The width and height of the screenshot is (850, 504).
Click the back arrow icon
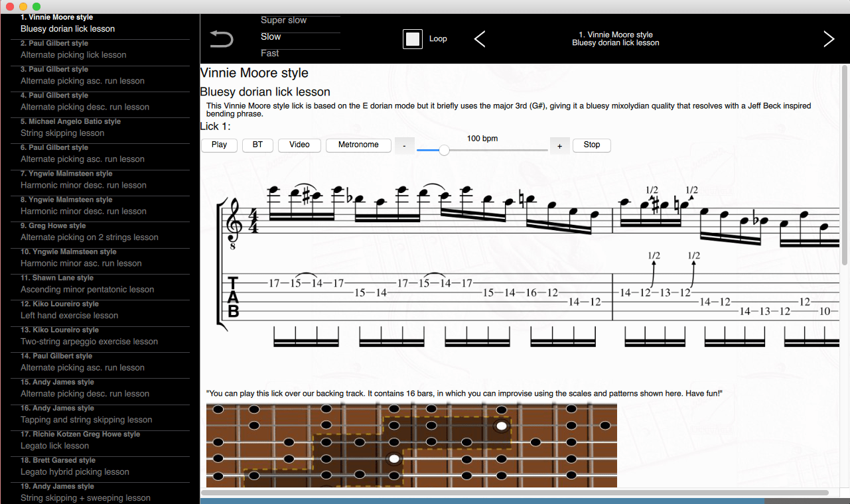(x=222, y=39)
